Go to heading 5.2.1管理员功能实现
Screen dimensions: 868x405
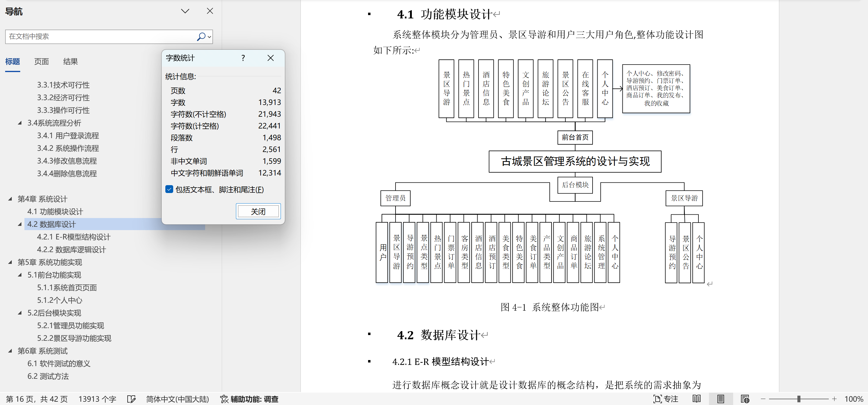tap(70, 325)
